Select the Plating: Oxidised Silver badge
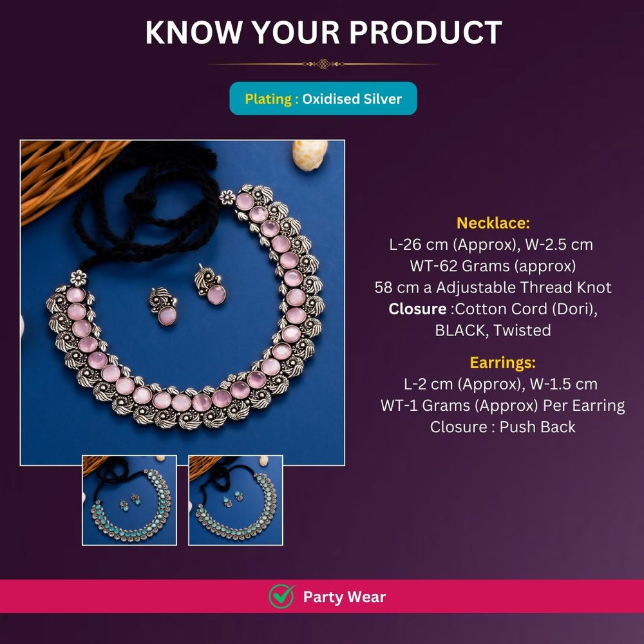The image size is (644, 644). (323, 99)
